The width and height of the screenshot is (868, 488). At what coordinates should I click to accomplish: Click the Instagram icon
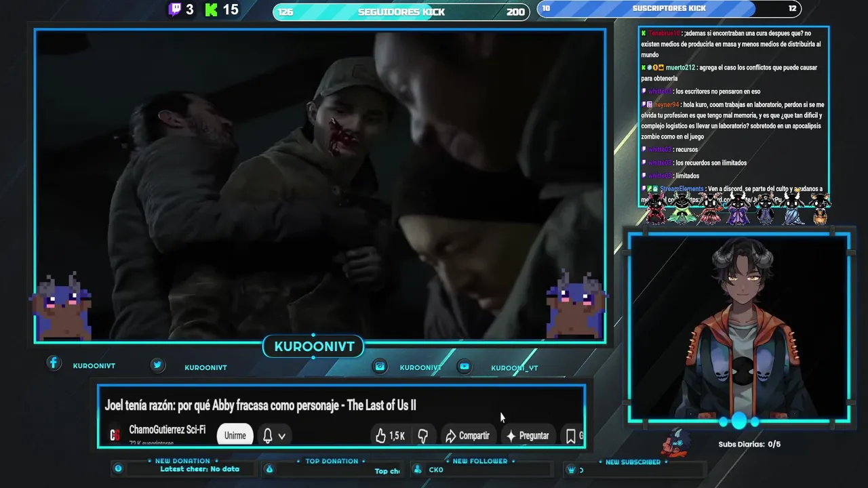pos(380,366)
